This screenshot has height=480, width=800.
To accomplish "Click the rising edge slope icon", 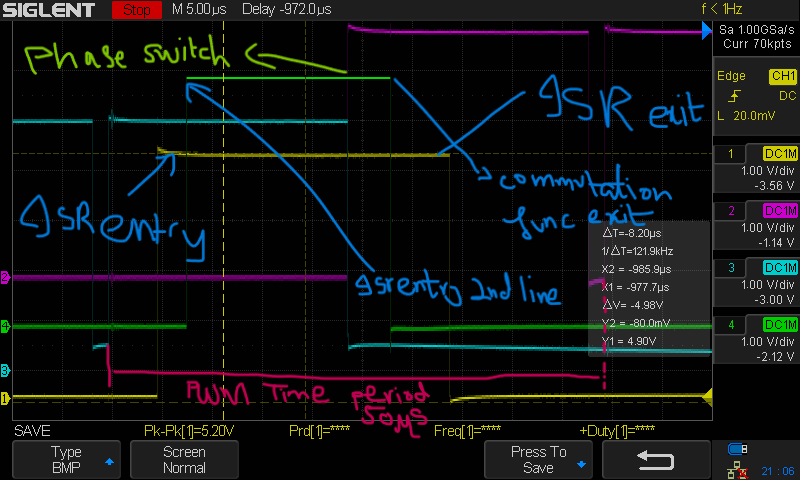I will (734, 96).
